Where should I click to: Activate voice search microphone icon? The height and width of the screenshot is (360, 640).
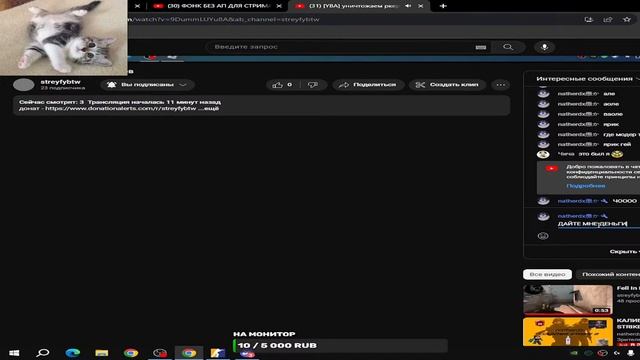[x=544, y=47]
